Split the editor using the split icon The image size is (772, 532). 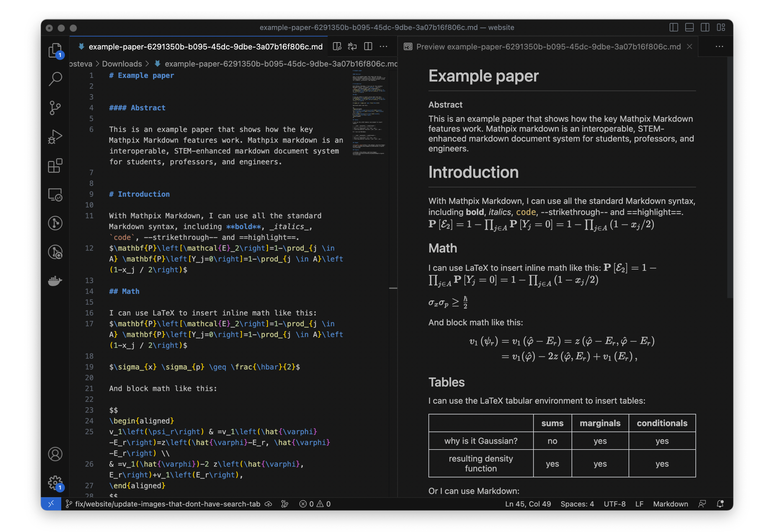[368, 46]
